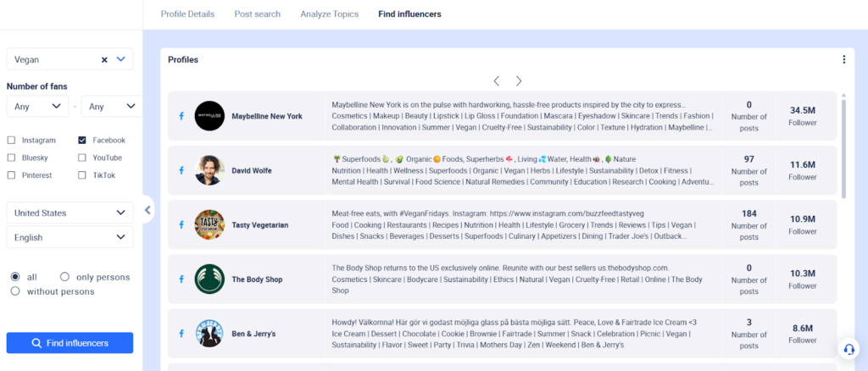Go to the Post search tab
Viewport: 868px width, 371px height.
tap(257, 14)
